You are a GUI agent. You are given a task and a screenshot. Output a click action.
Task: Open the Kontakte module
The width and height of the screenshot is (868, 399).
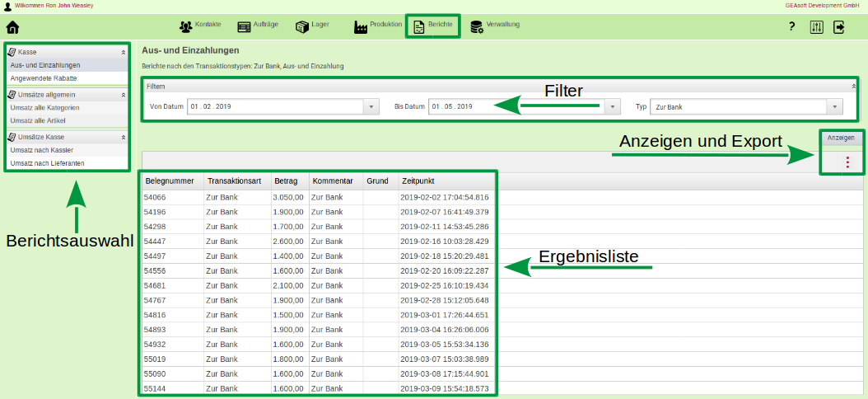pos(200,26)
